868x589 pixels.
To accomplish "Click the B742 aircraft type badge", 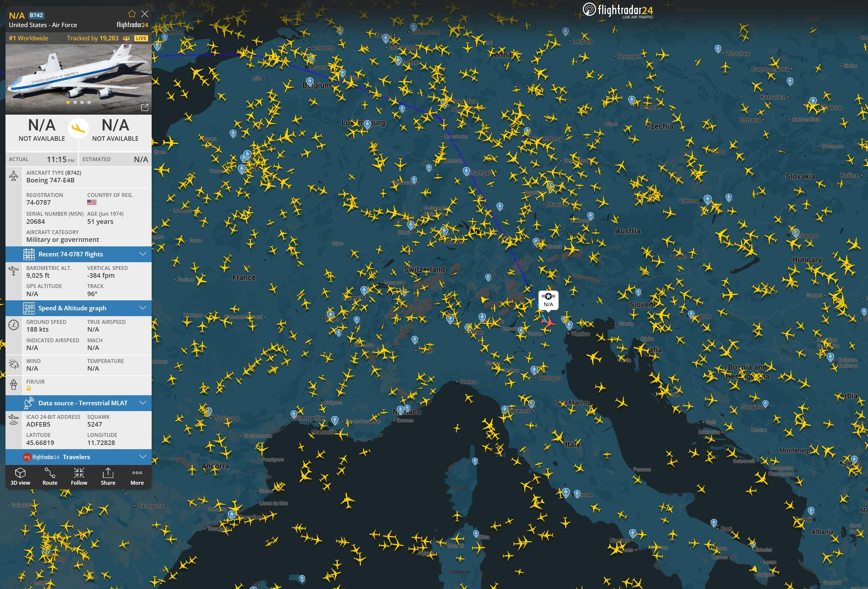I will coord(36,15).
